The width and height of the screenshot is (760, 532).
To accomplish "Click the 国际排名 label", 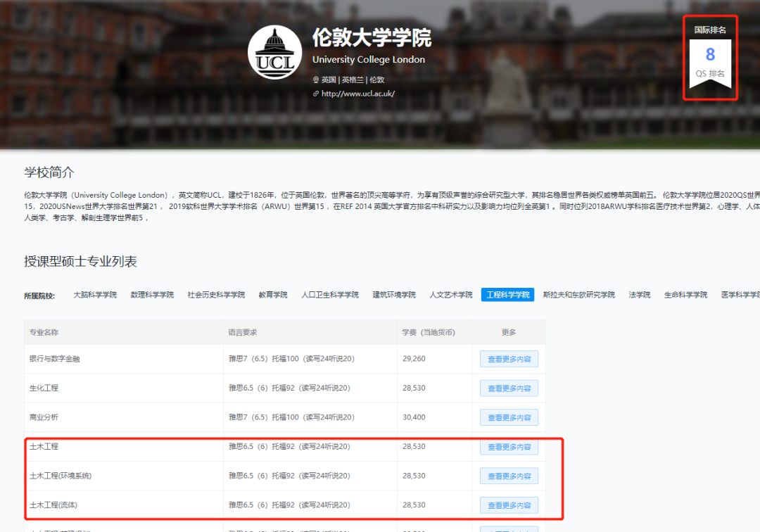I will [x=710, y=30].
